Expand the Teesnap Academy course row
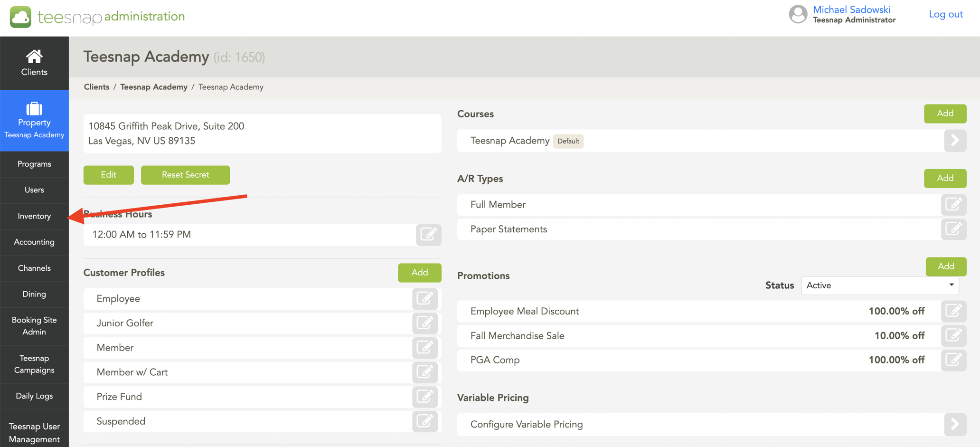980x447 pixels. coord(955,141)
